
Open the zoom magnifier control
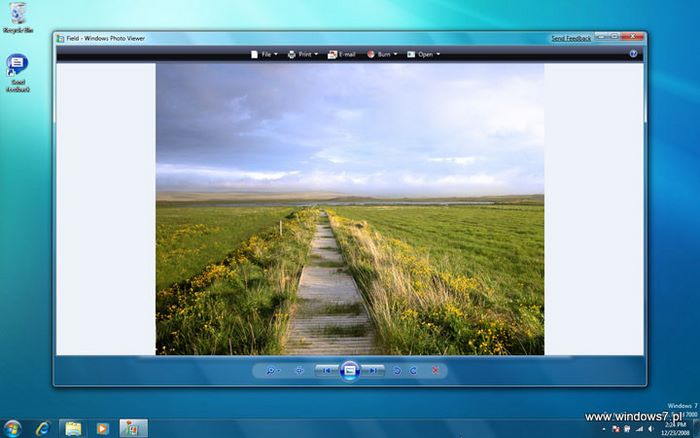[x=272, y=371]
